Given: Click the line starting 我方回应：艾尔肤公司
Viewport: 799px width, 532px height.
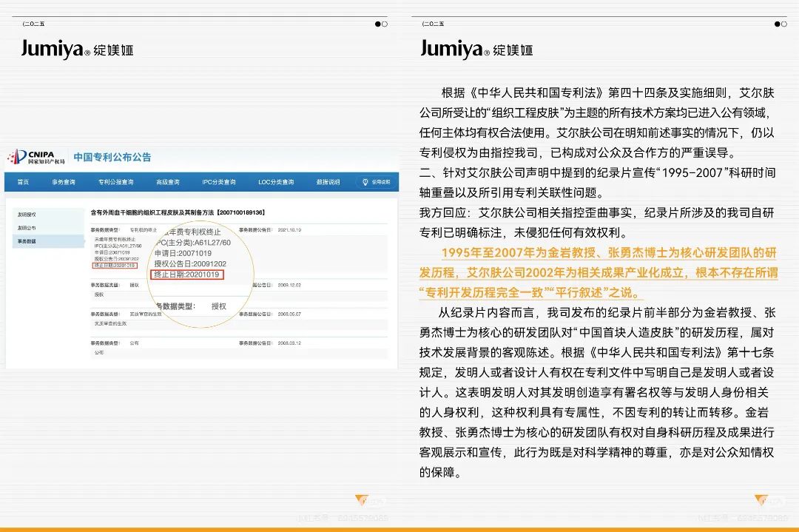Looking at the screenshot, I should pos(597,212).
